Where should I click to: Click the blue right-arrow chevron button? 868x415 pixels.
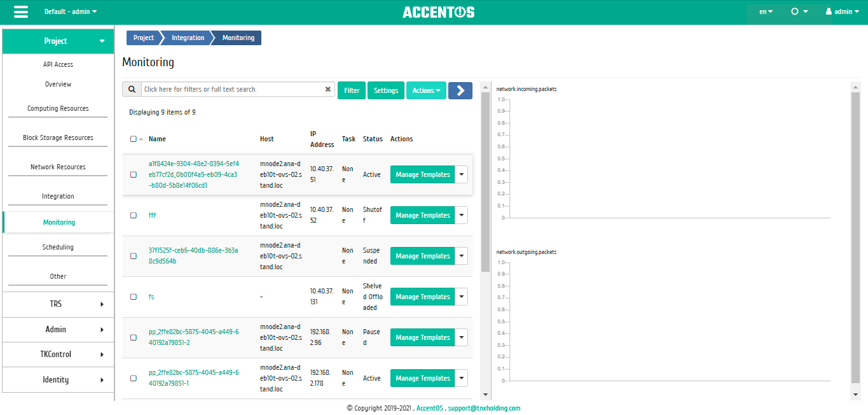[460, 90]
